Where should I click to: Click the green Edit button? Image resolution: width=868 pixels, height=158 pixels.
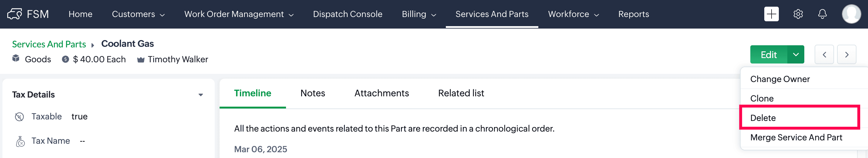[x=769, y=55]
